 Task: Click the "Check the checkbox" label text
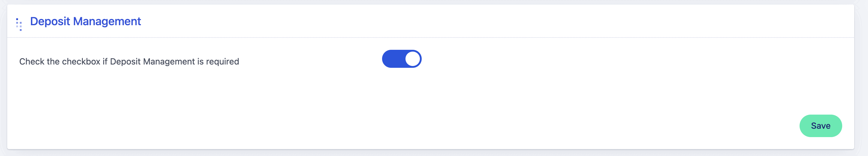[x=129, y=62]
